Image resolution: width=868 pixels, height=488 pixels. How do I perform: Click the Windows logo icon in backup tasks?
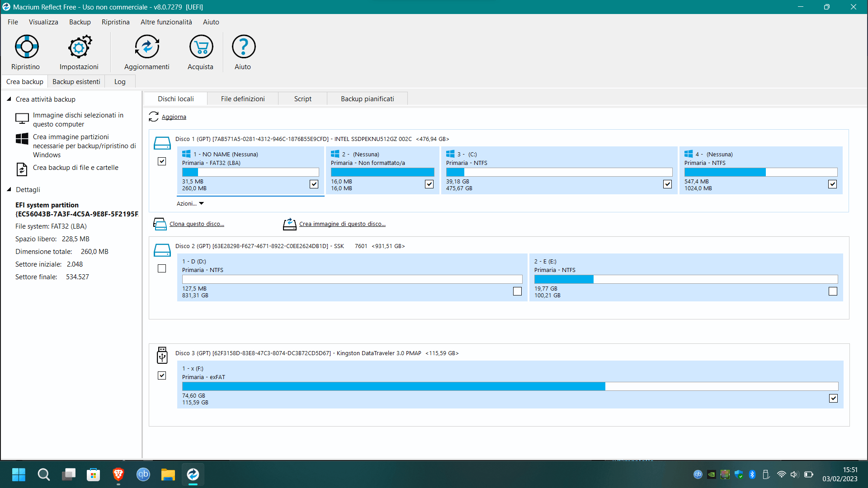22,139
